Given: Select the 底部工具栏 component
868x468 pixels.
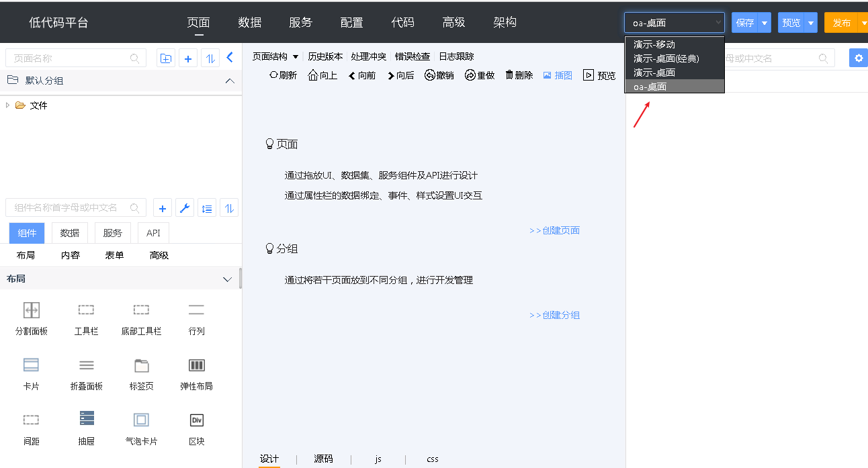Looking at the screenshot, I should click(141, 318).
